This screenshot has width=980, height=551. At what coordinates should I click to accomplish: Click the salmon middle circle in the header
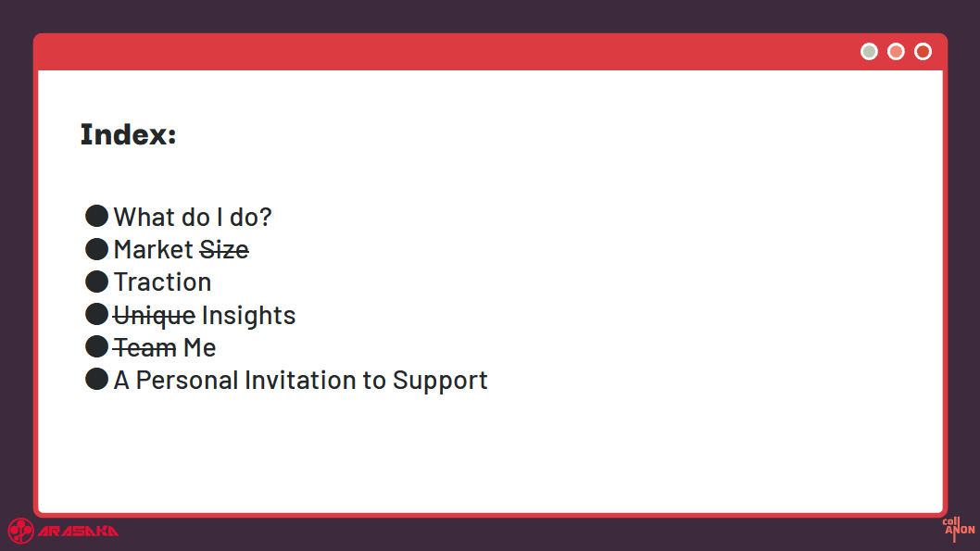[x=896, y=52]
